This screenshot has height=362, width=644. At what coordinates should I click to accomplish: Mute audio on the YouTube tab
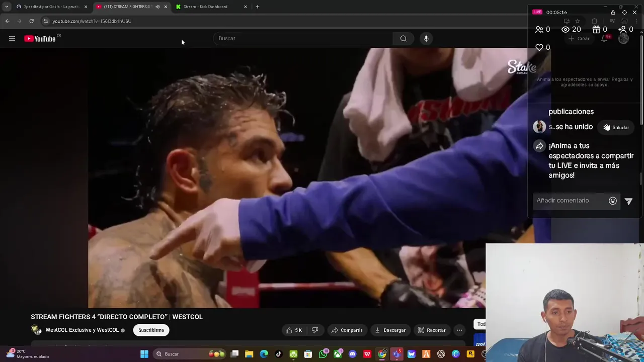pyautogui.click(x=157, y=7)
